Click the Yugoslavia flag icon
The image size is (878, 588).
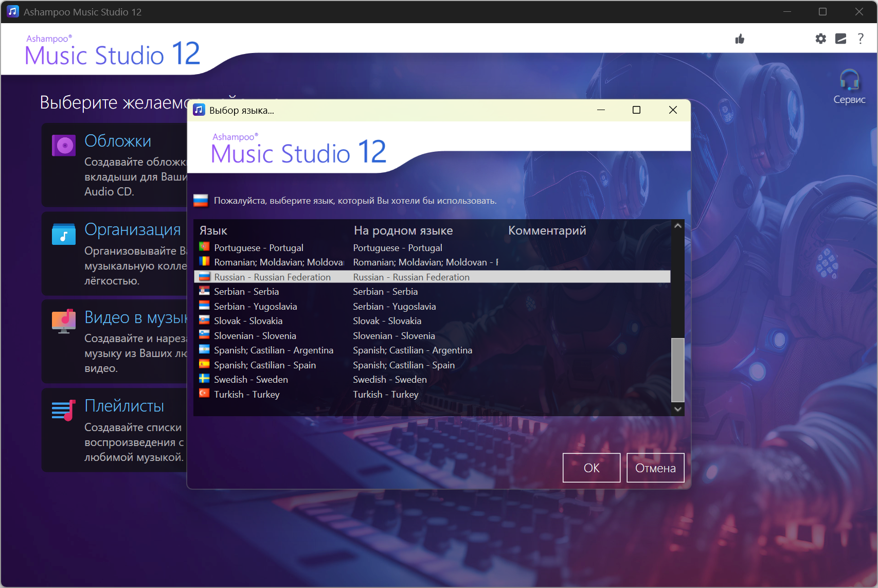(x=204, y=306)
